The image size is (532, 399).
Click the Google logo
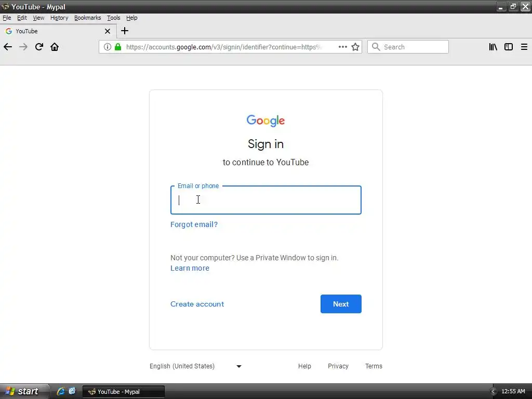pos(265,121)
